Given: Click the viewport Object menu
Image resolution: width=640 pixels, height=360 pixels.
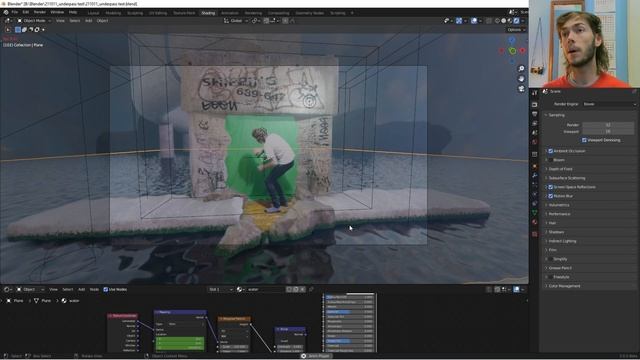Looking at the screenshot, I should tap(102, 20).
